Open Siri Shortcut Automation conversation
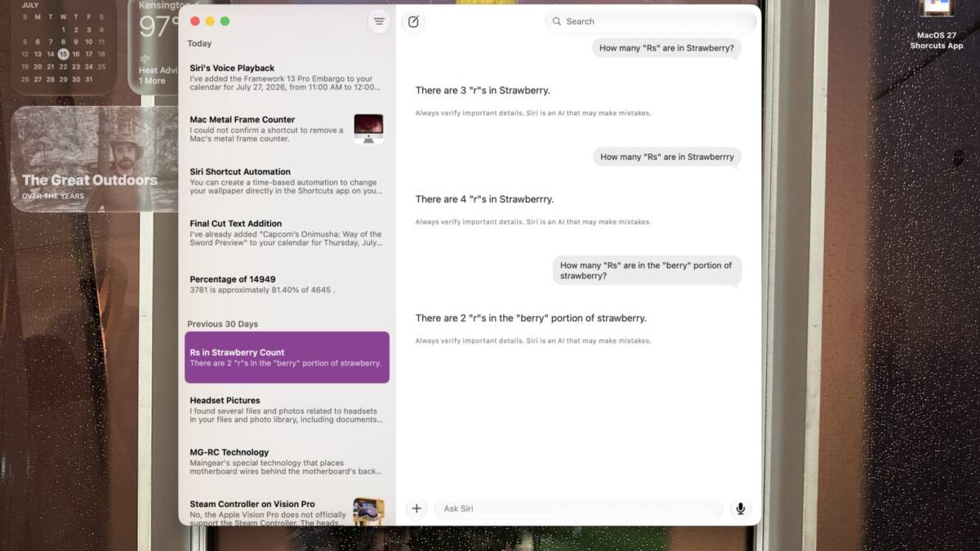Viewport: 980px width, 551px height. (x=287, y=181)
